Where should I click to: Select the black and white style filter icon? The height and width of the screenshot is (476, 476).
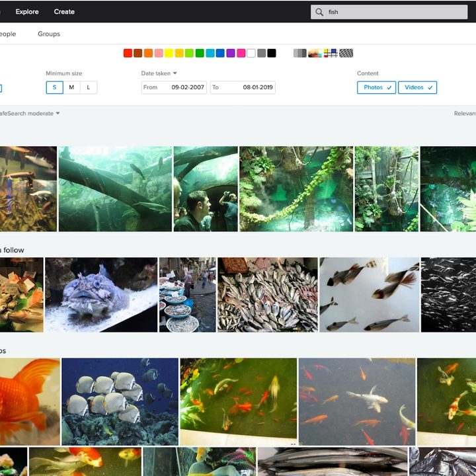tap(299, 54)
